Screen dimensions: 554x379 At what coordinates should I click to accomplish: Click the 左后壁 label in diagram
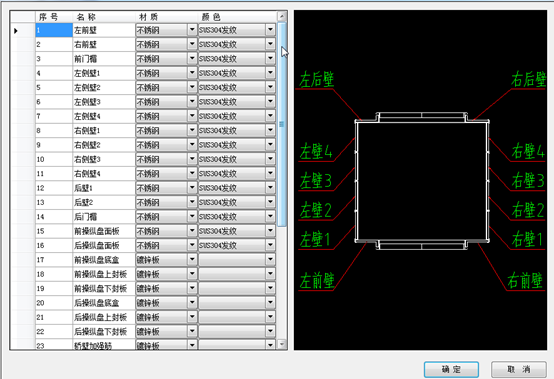tap(316, 79)
